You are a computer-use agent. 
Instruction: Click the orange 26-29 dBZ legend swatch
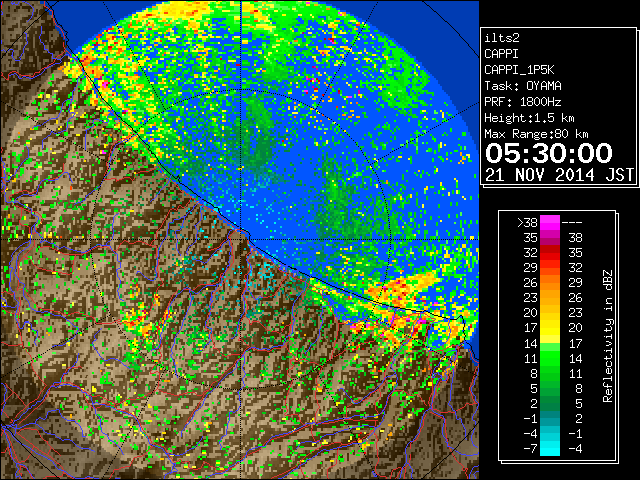(x=550, y=282)
